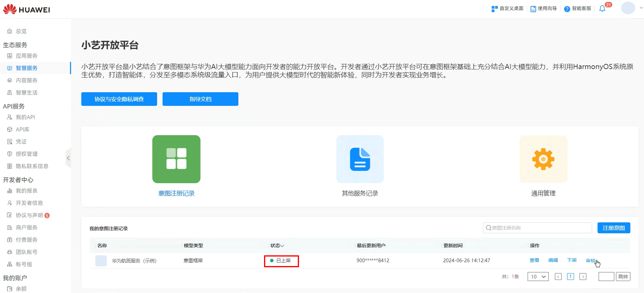Click 审核 for 华为航班服务

[x=590, y=260]
